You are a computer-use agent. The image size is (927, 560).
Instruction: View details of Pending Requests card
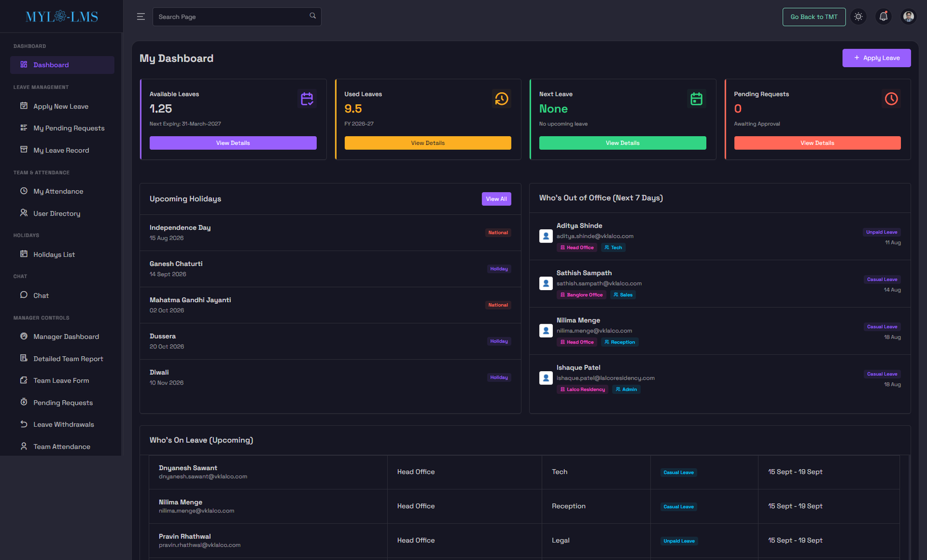tap(817, 143)
